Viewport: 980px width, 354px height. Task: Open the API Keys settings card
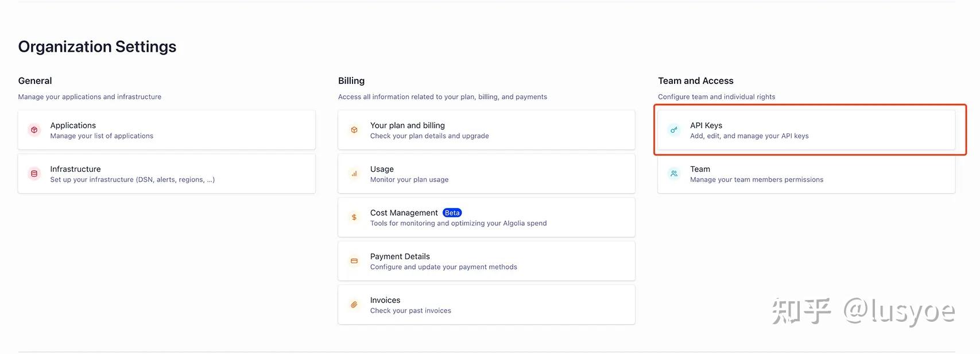tap(806, 129)
